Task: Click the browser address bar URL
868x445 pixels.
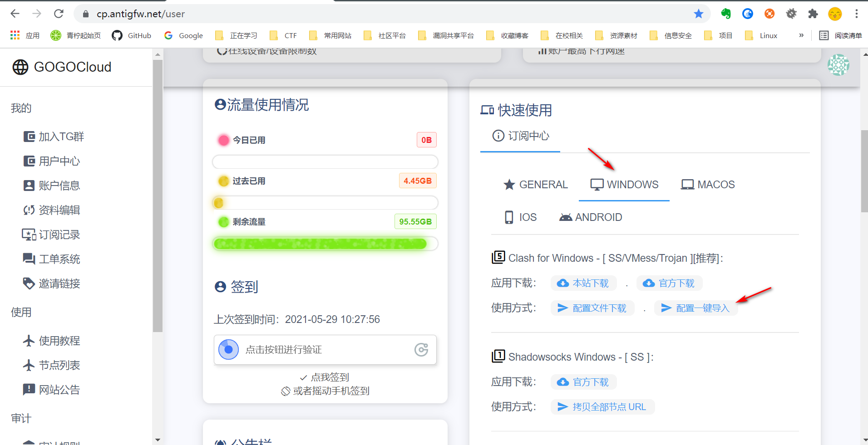Action: point(141,14)
